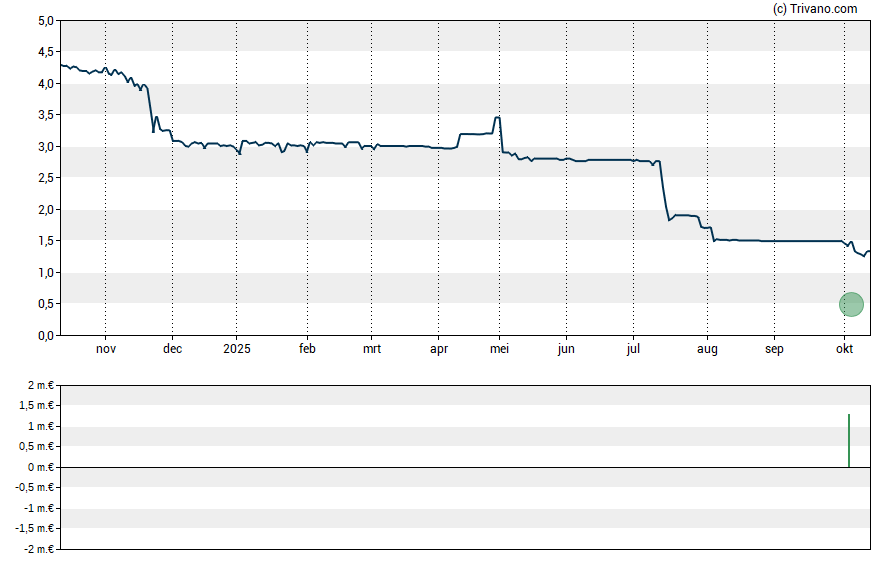Select the dec label on the time axis
888x565 pixels.
coord(172,349)
